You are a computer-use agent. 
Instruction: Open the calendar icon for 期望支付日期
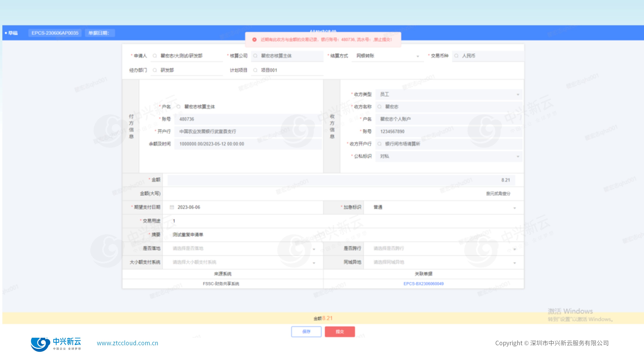tap(172, 207)
